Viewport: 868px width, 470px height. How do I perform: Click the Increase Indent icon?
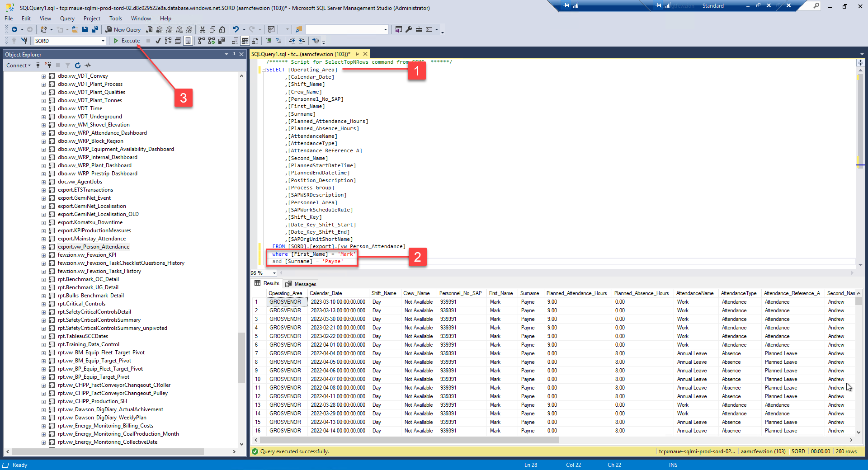click(x=302, y=41)
